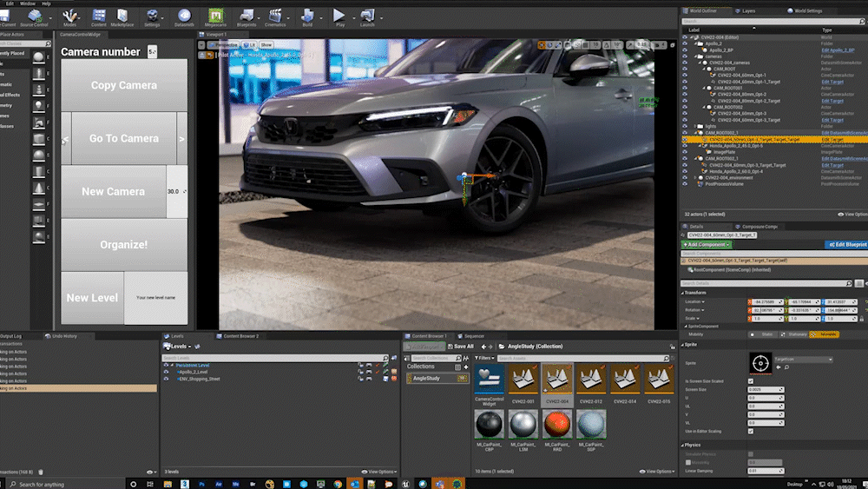Viewport: 868px width, 489px height.
Task: Open the TargetIcon sprite dropdown
Action: click(806, 360)
